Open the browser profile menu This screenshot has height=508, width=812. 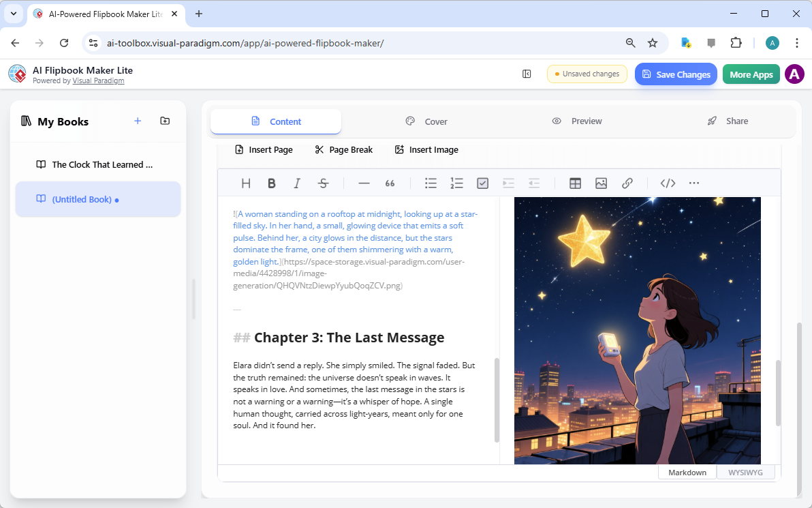(772, 42)
